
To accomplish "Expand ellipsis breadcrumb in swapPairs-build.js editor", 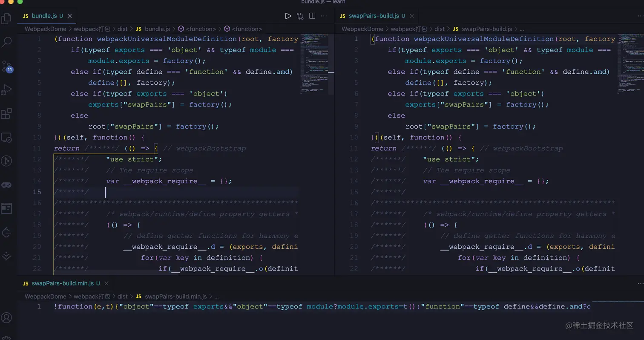I will coord(522,29).
